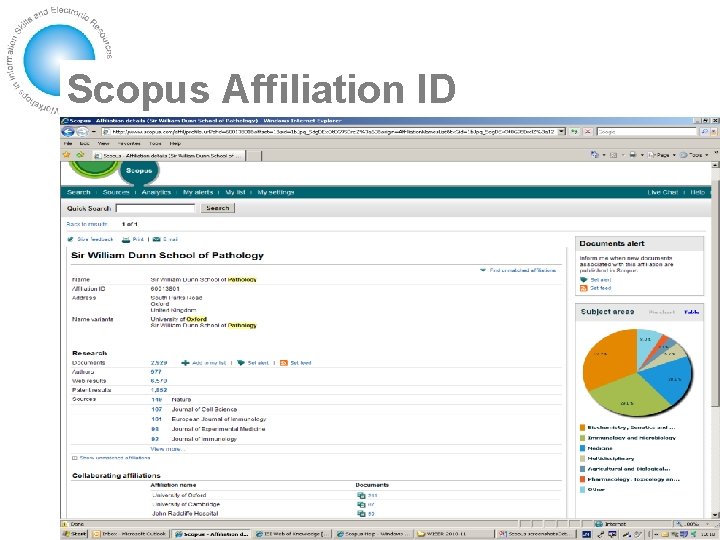Click the Biochemistry orange legend swatch
This screenshot has width=720, height=540.
coord(583,428)
